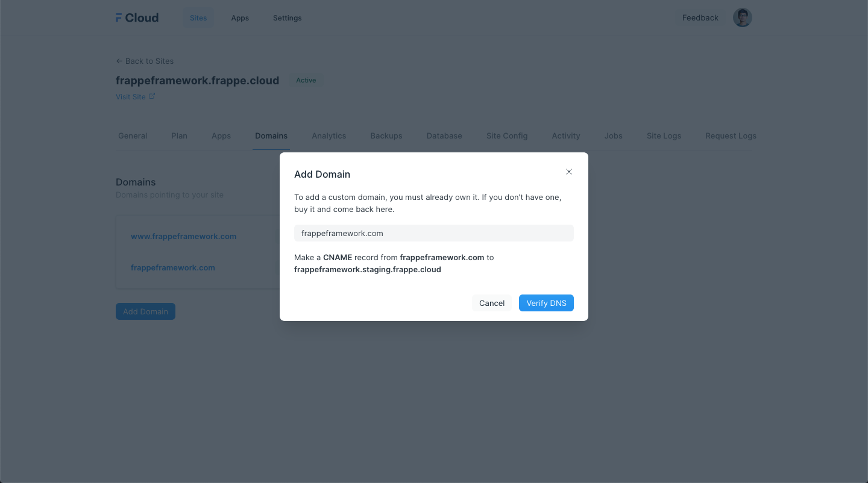
Task: Cancel the Add Domain dialog
Action: (491, 303)
